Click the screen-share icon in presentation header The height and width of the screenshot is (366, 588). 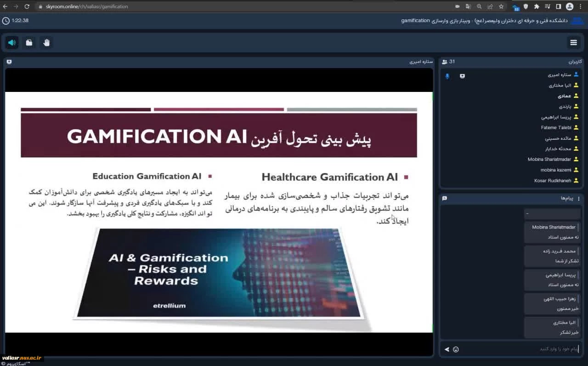9,62
